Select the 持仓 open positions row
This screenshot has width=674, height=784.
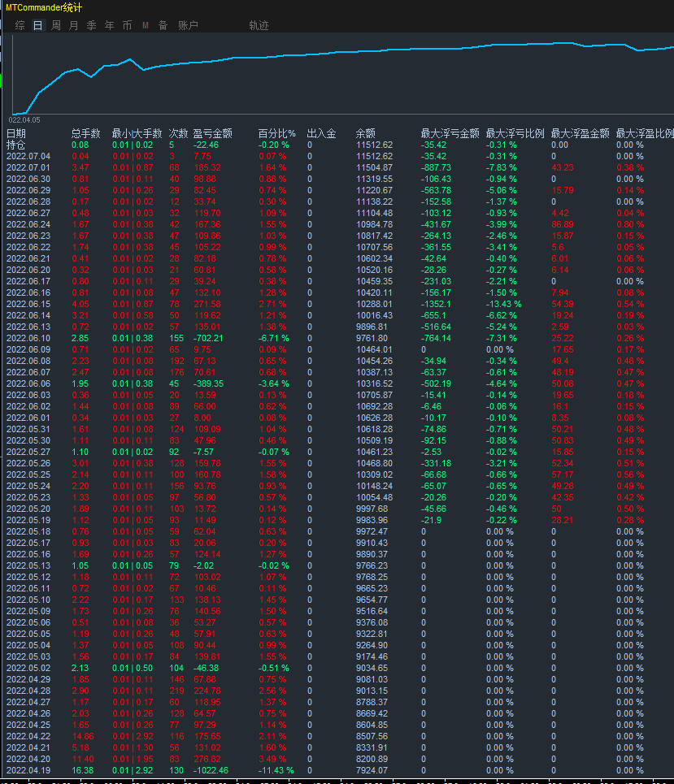[16, 145]
